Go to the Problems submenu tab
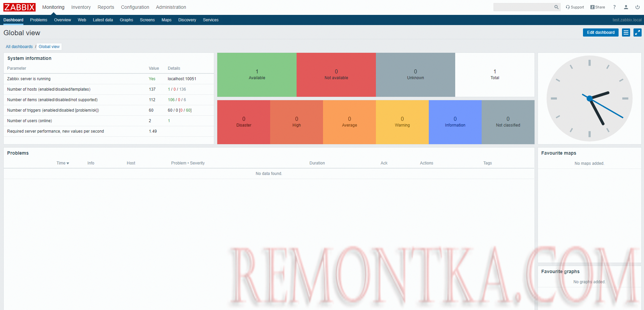The height and width of the screenshot is (310, 644). click(39, 20)
